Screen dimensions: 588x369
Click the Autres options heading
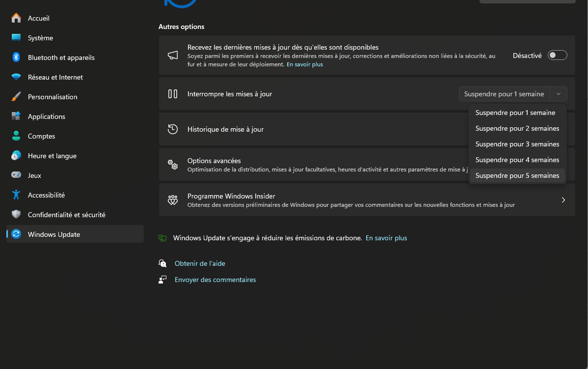181,27
